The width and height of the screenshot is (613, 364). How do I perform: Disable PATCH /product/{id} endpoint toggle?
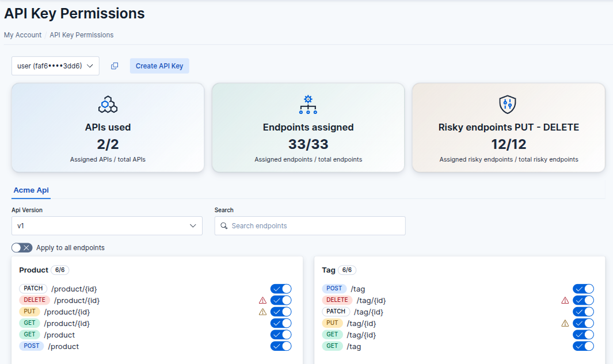[281, 289]
